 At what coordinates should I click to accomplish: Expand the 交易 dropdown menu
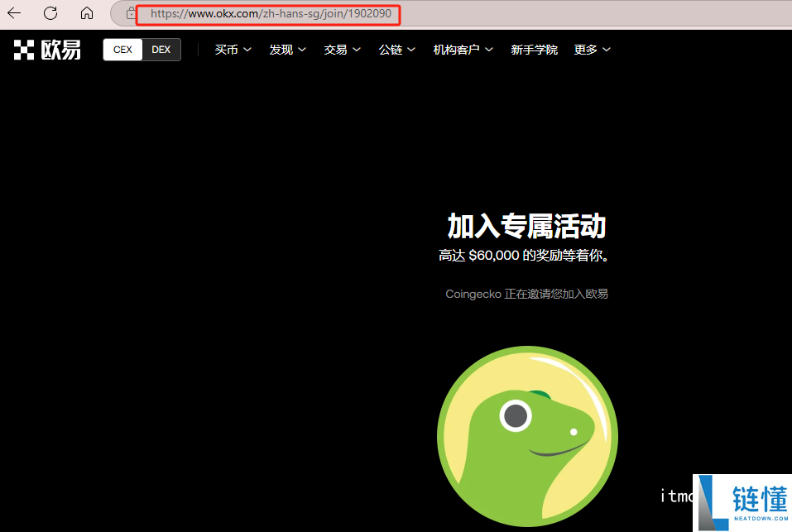point(342,50)
